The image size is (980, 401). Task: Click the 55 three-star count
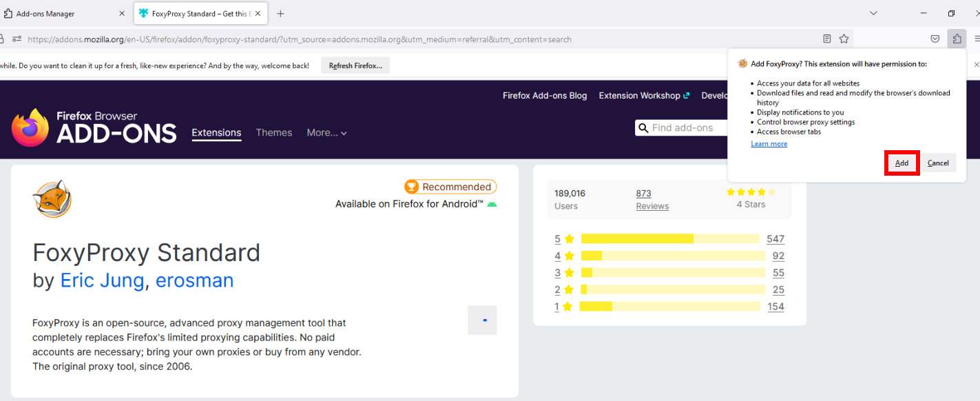click(x=778, y=273)
